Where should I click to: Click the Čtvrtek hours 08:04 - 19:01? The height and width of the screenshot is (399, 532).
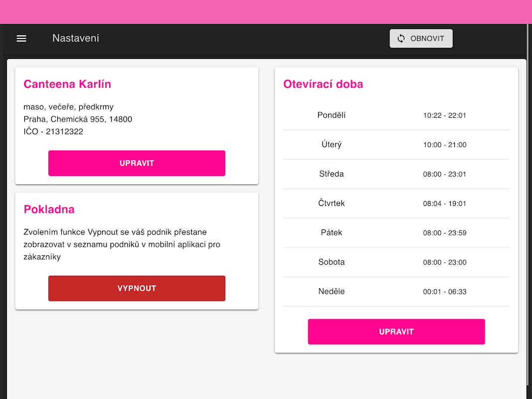[445, 203]
